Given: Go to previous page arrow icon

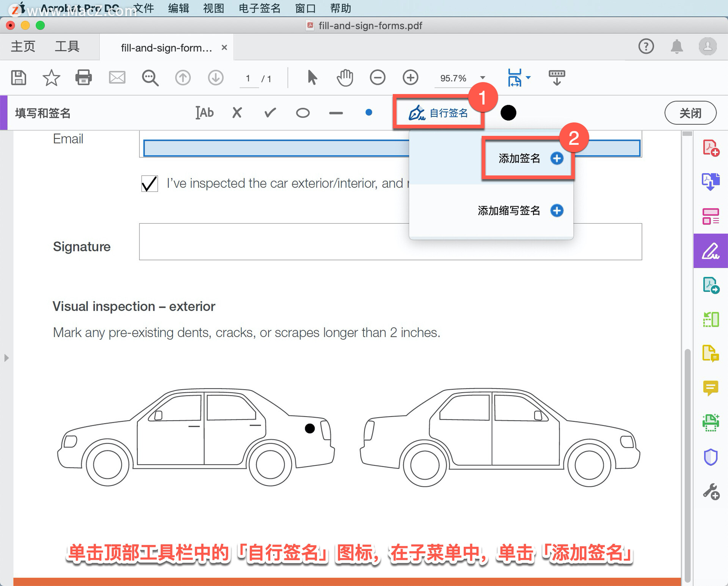Looking at the screenshot, I should [x=183, y=78].
